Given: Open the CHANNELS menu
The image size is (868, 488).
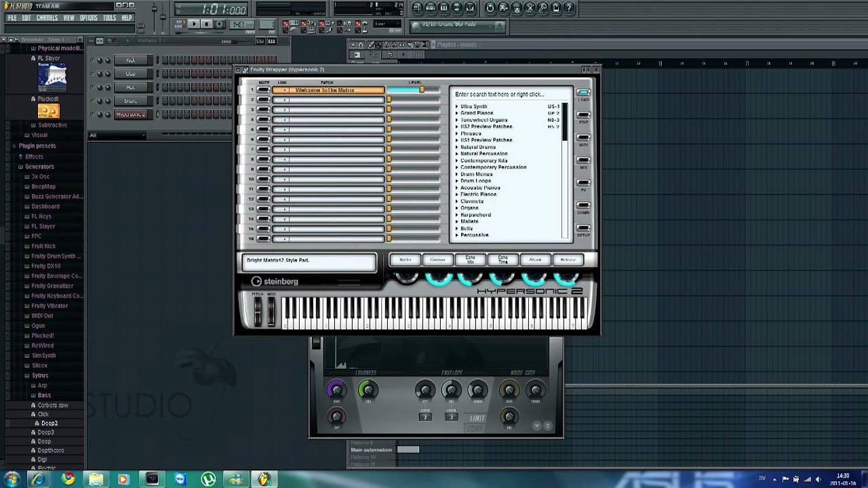Looking at the screenshot, I should (x=47, y=18).
